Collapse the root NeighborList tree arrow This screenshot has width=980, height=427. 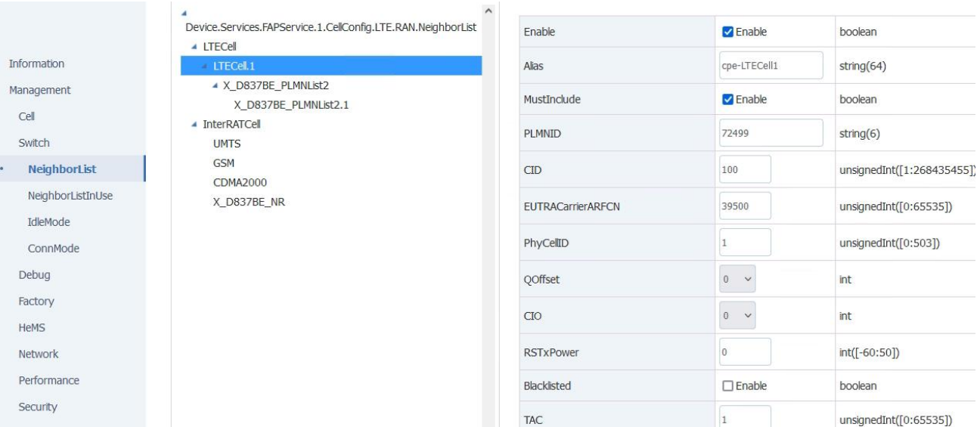[x=184, y=14]
